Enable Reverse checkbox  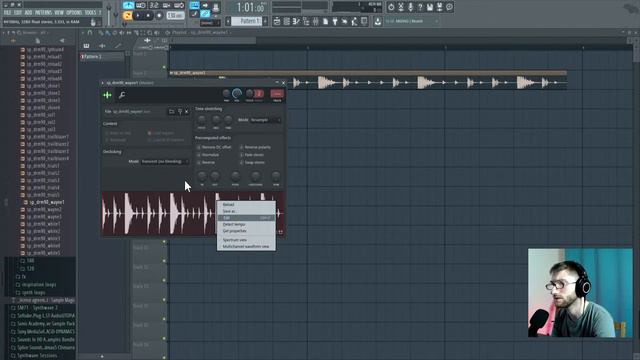[199, 162]
